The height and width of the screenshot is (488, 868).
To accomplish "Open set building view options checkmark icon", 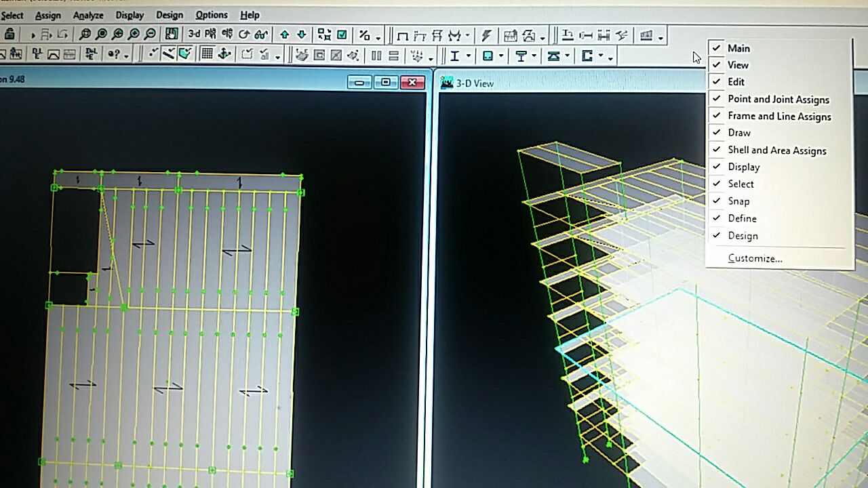I will (x=342, y=34).
